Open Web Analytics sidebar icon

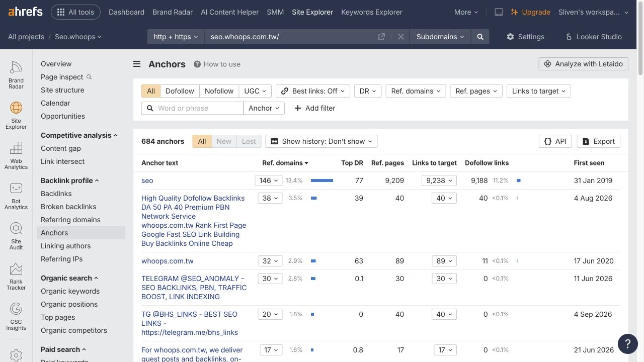pyautogui.click(x=16, y=155)
